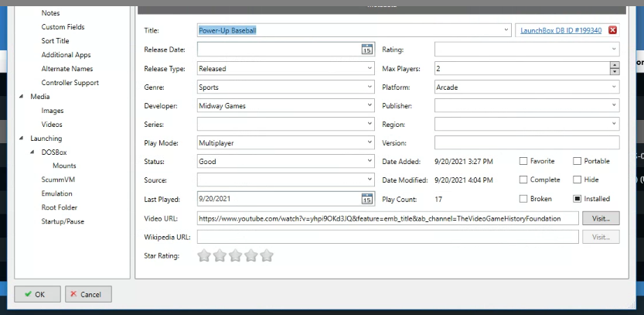Open the Startup/Pause page
The width and height of the screenshot is (644, 315).
tap(63, 221)
